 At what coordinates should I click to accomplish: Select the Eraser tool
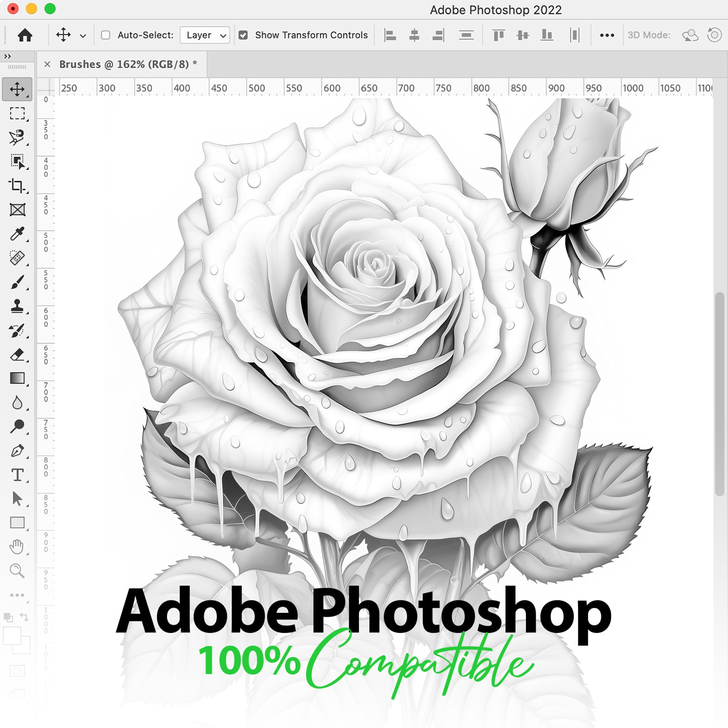[17, 355]
